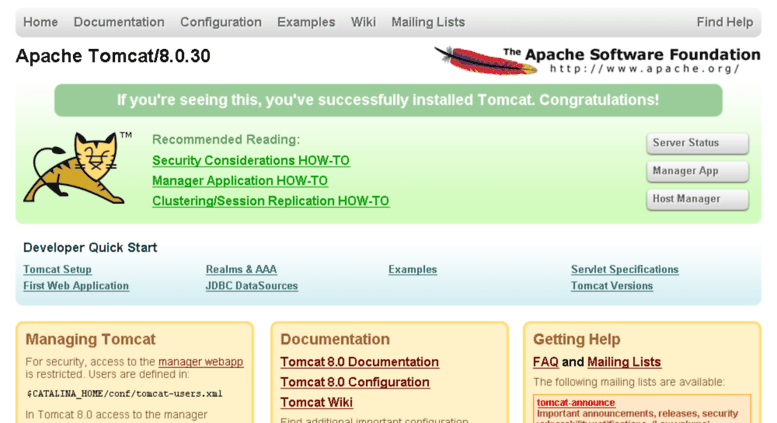View Servlet Specifications
777x423 pixels.
tap(625, 269)
